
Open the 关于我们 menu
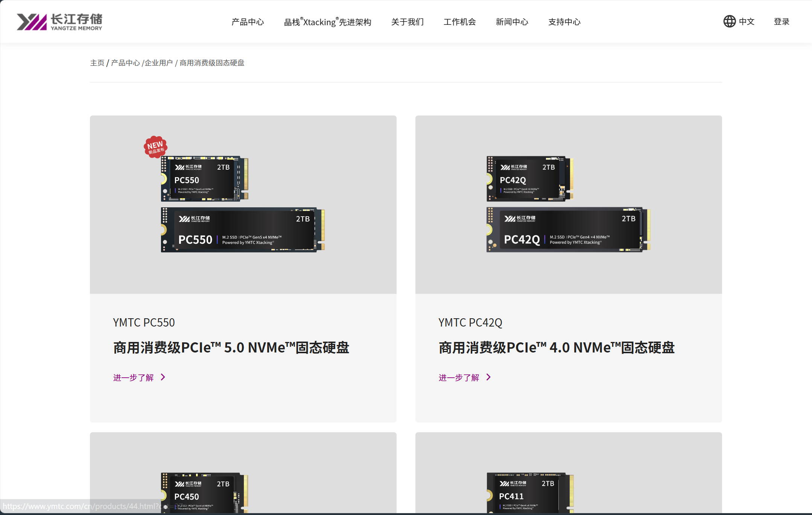tap(408, 22)
